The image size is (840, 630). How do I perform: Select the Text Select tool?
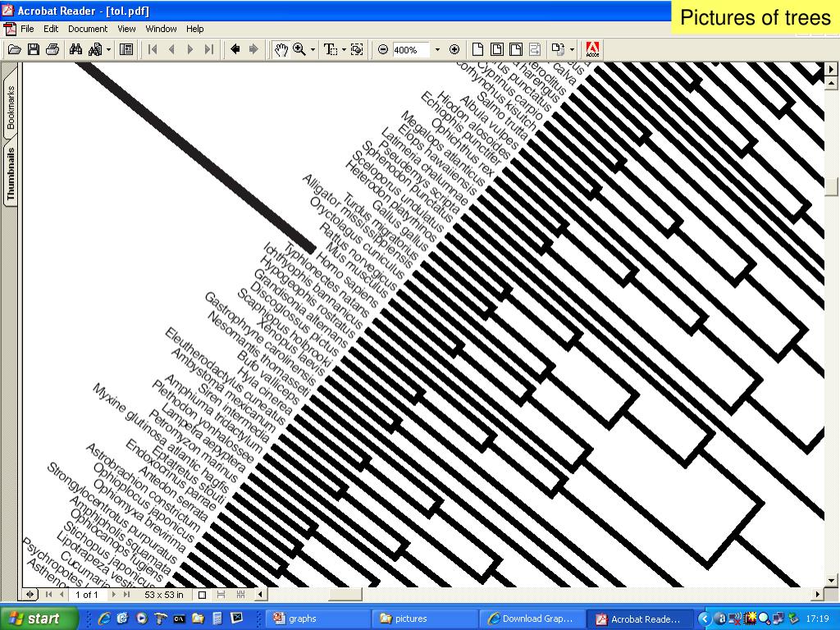click(331, 50)
